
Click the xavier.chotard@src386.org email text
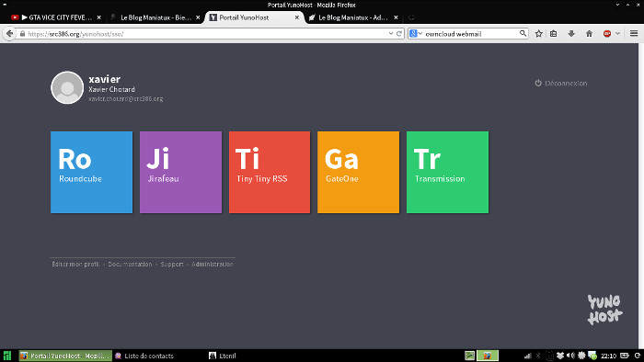[126, 99]
